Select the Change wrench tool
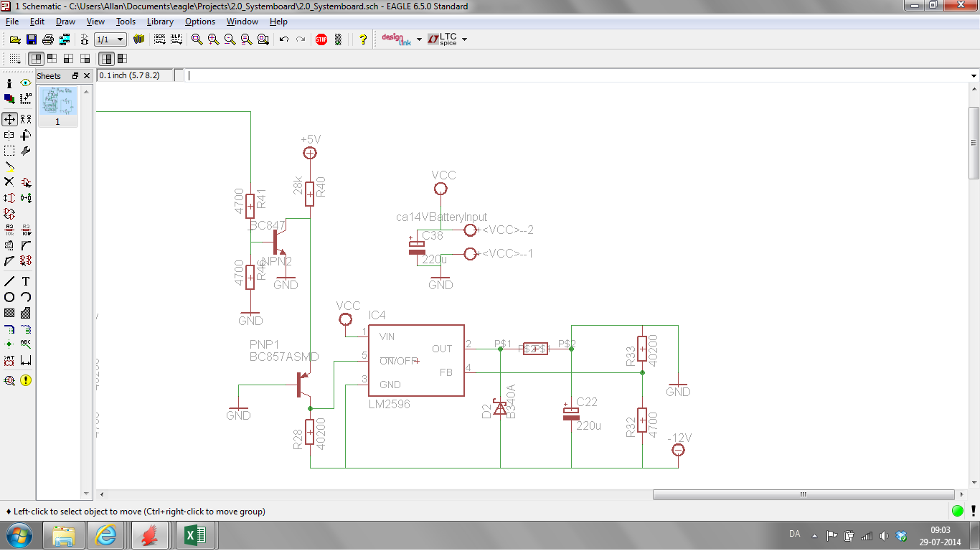 click(26, 151)
